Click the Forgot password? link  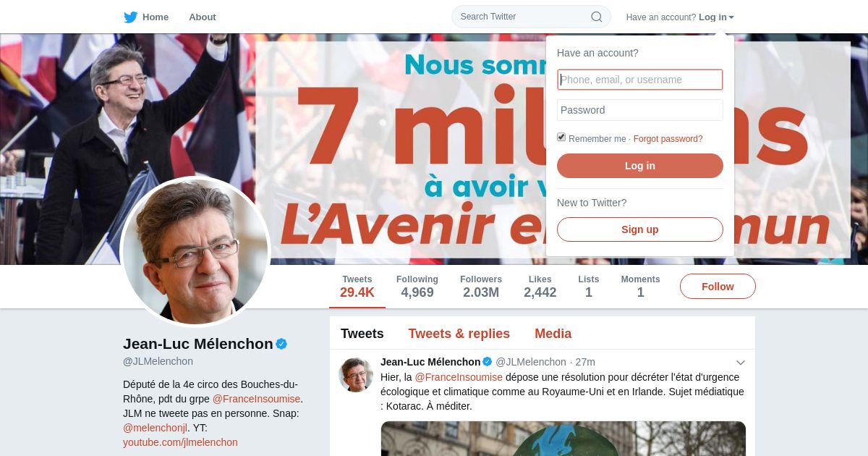click(668, 139)
